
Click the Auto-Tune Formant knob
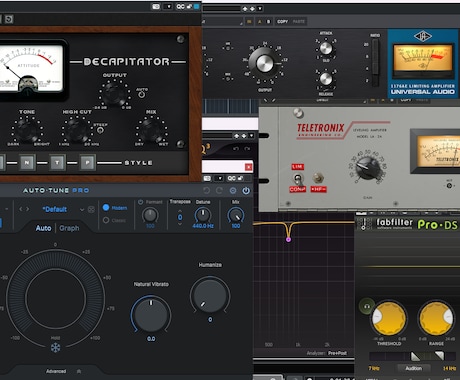[x=150, y=215]
